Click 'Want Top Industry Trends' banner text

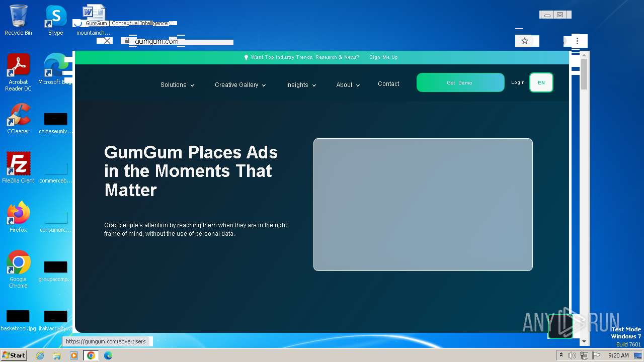pos(305,57)
